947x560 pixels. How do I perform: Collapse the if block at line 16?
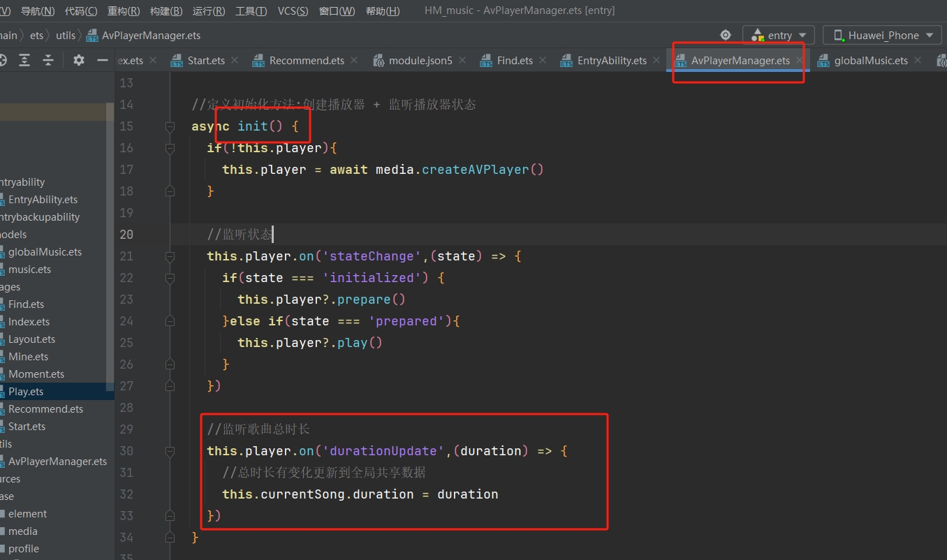click(x=170, y=148)
